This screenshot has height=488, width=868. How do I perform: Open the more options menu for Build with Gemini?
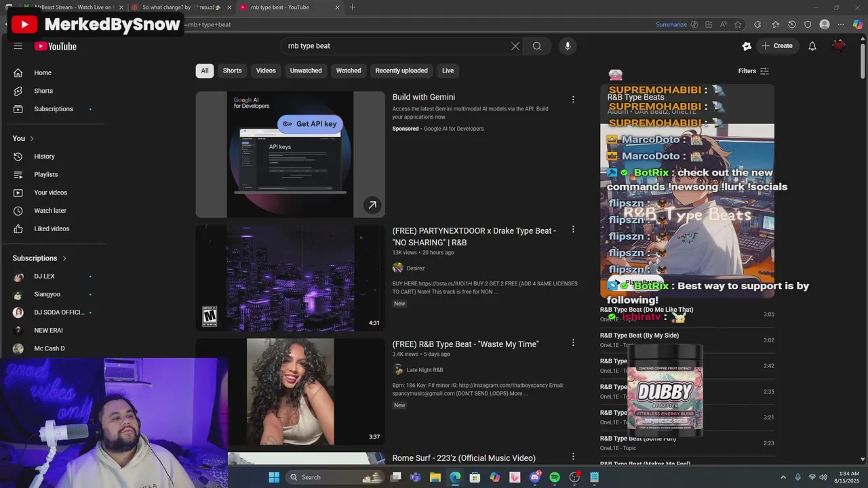click(573, 100)
